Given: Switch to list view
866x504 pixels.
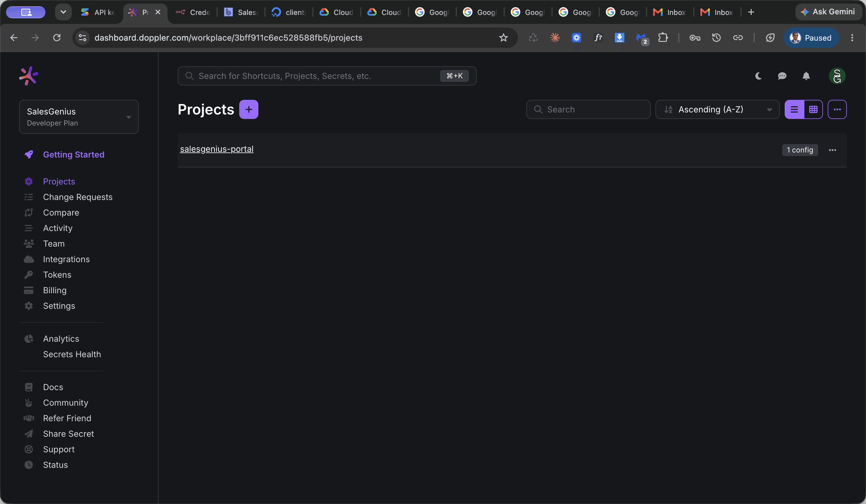Looking at the screenshot, I should click(x=794, y=110).
